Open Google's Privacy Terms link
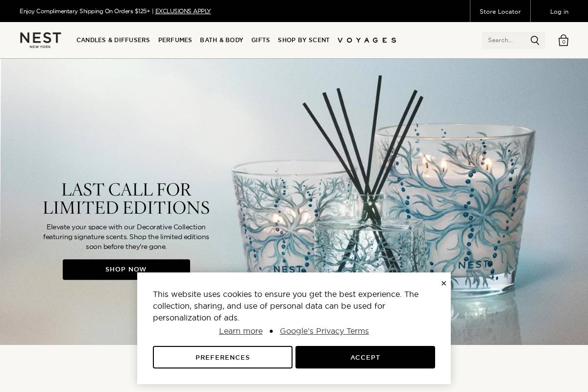This screenshot has height=392, width=588. [324, 331]
